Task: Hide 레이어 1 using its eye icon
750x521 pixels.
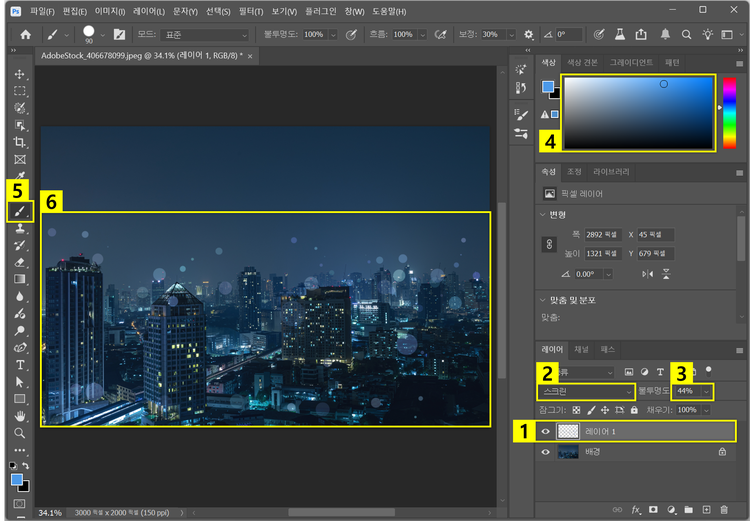Action: coord(545,431)
